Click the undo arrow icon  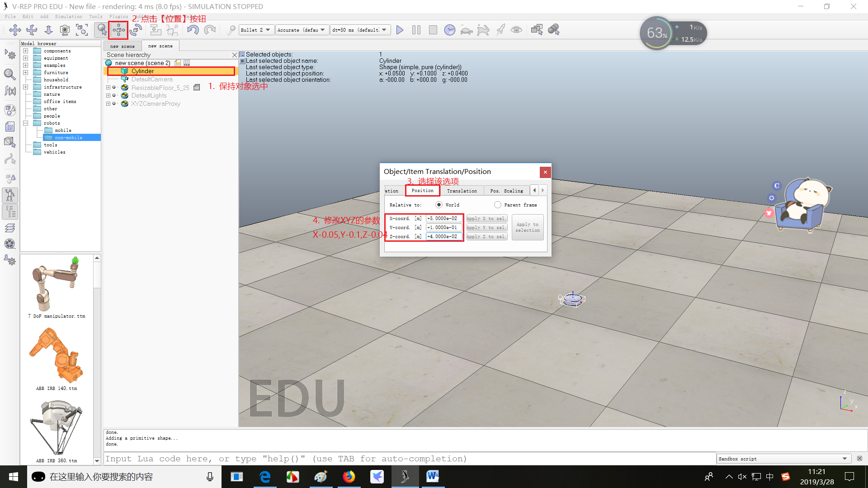point(193,30)
